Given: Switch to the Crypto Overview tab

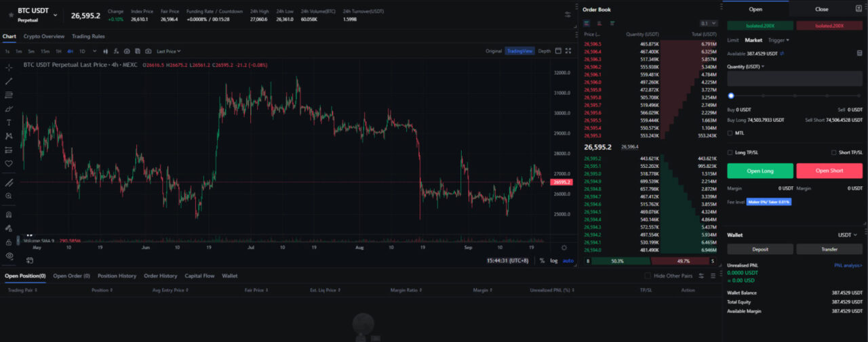Looking at the screenshot, I should click(x=44, y=36).
